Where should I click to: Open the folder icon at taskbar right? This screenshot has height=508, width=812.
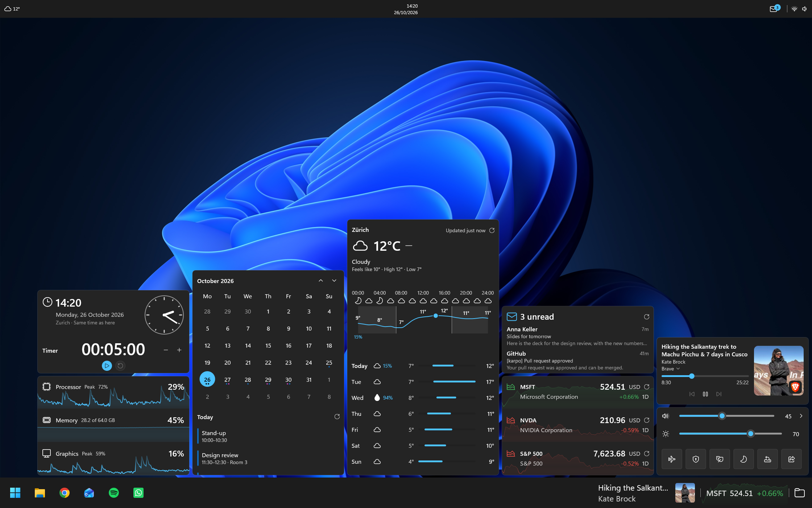tap(799, 493)
